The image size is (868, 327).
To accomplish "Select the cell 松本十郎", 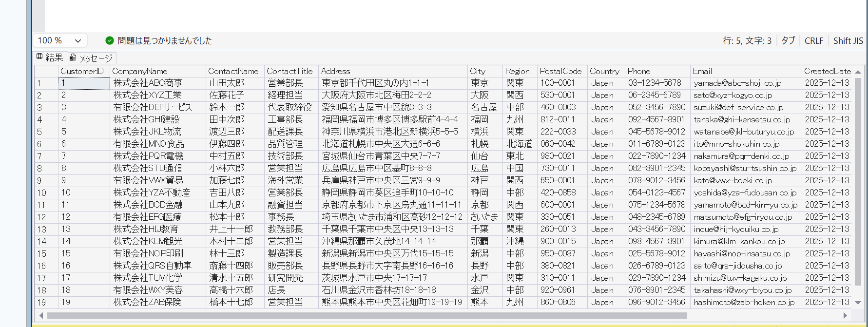I will tap(235, 217).
